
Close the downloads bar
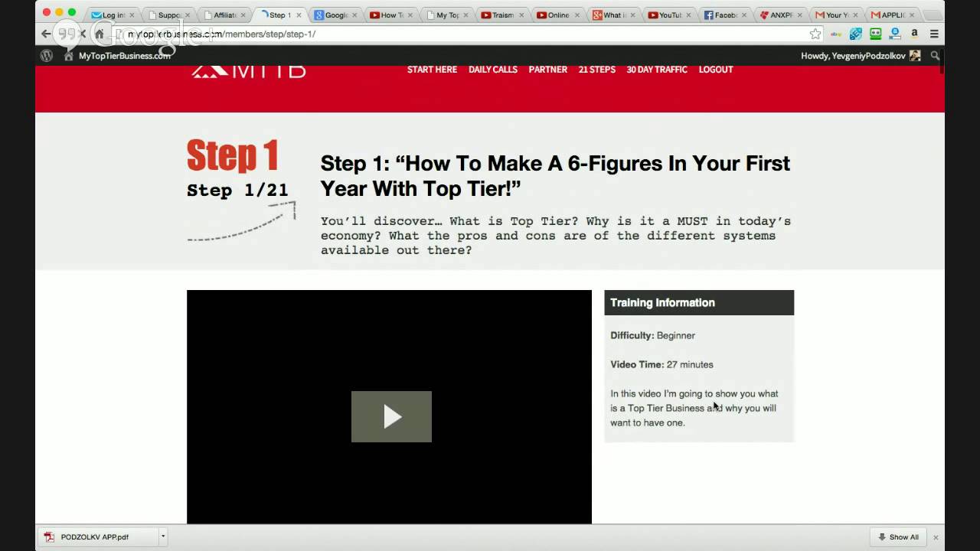[936, 537]
